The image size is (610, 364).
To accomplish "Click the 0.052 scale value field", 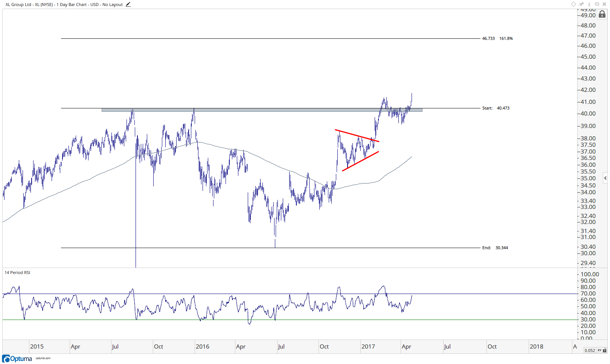I will coord(590,350).
